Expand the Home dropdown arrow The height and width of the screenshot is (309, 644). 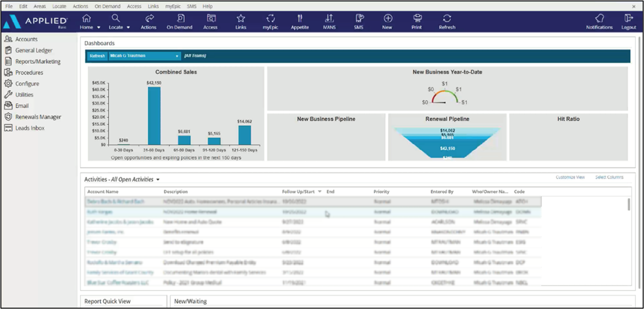[99, 28]
